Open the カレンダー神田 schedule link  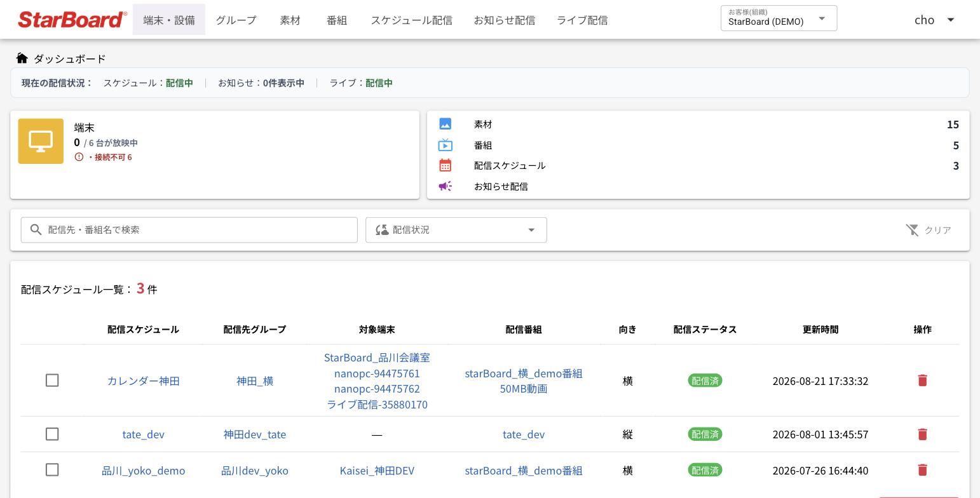click(143, 380)
